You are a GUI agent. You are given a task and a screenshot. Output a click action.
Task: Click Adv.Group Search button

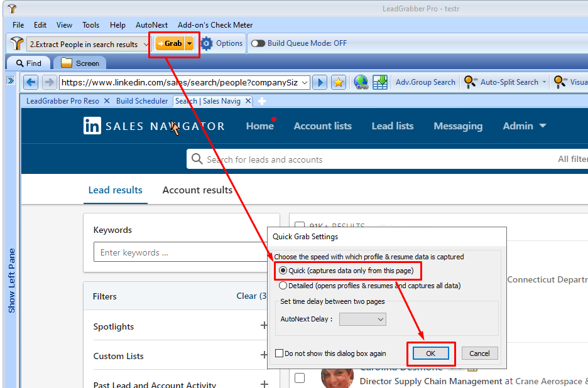coord(425,82)
